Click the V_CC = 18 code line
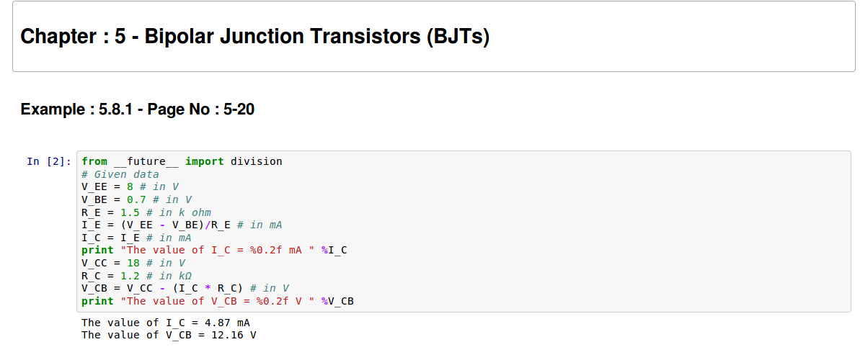The width and height of the screenshot is (868, 355). click(133, 263)
